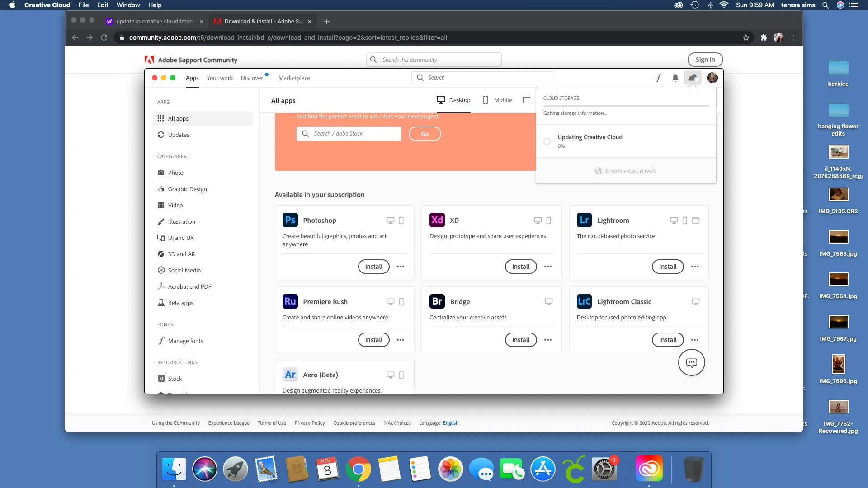
Task: Click the Search this community field
Action: 434,60
